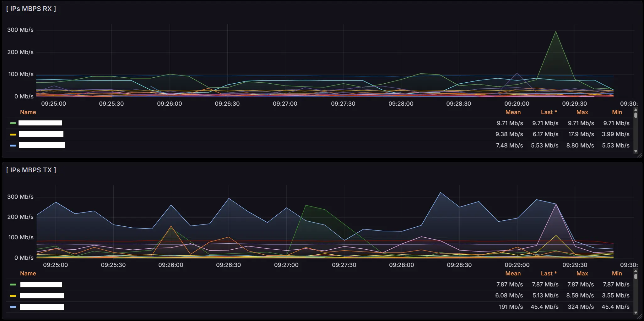Sort RX legend by Mean column
The height and width of the screenshot is (321, 644).
coord(513,112)
